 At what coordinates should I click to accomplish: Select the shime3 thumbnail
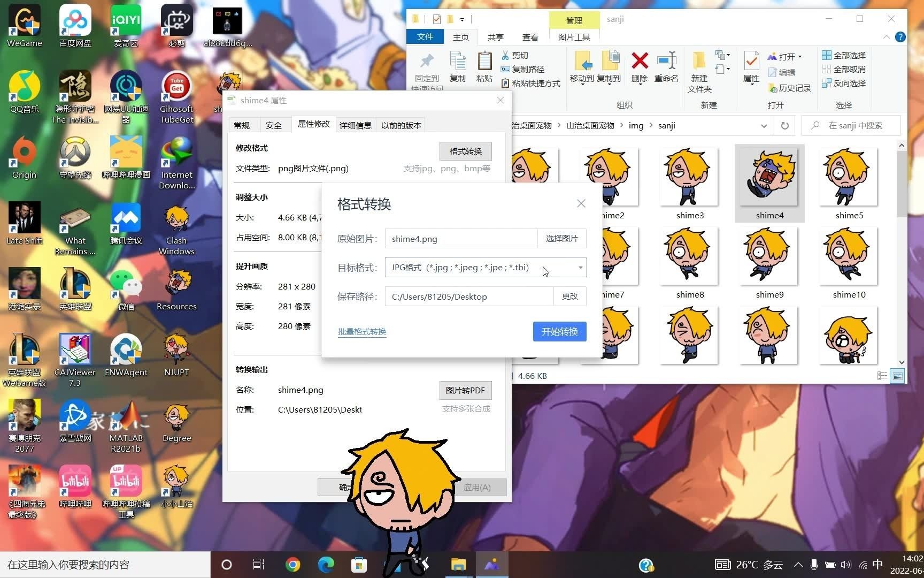[690, 184]
